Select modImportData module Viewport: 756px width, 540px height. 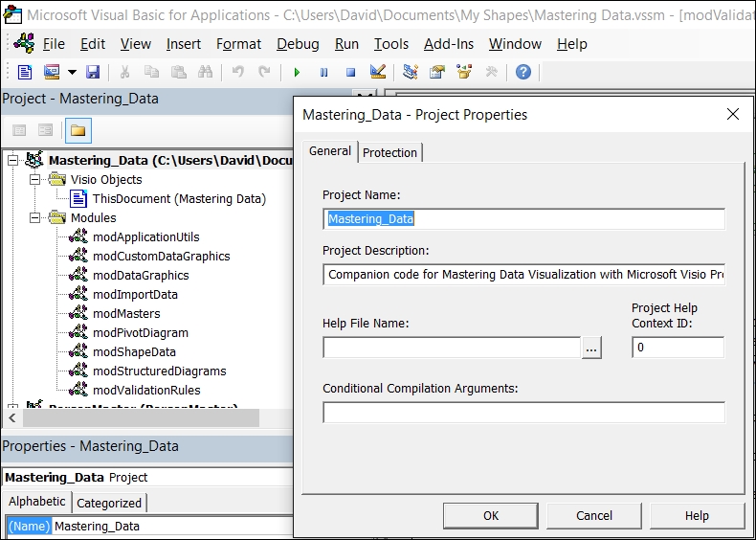[135, 294]
